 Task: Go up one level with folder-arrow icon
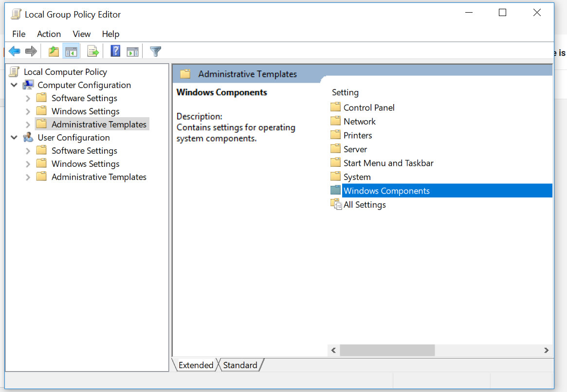54,51
